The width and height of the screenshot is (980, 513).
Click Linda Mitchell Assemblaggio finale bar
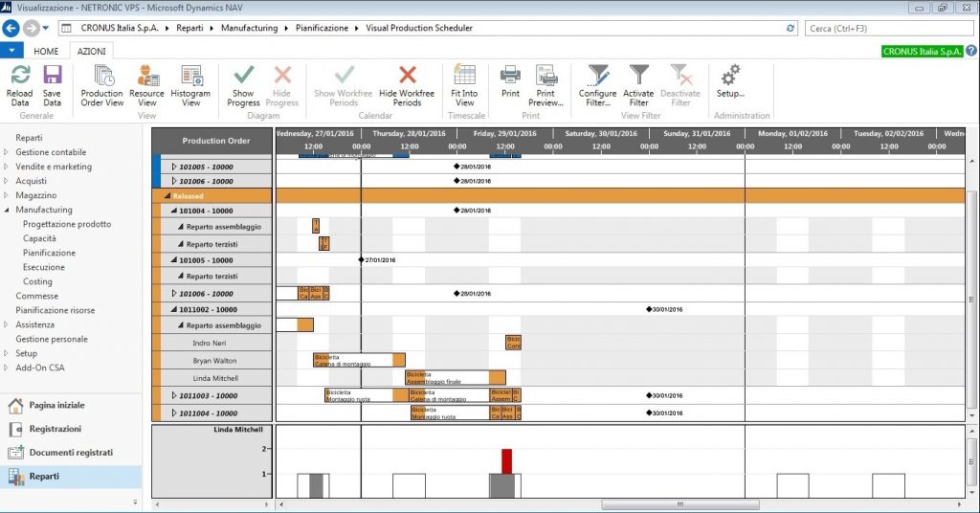click(x=455, y=378)
